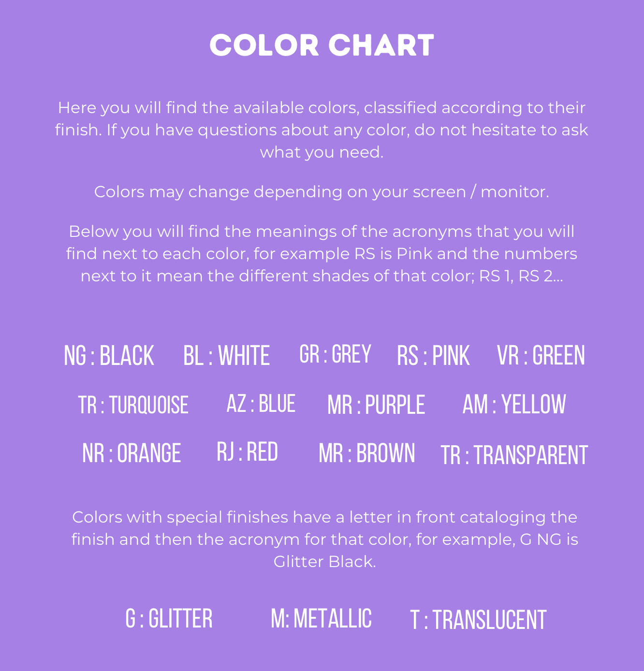The image size is (644, 671).
Task: Click the G : GLITTER finish label
Action: [169, 619]
